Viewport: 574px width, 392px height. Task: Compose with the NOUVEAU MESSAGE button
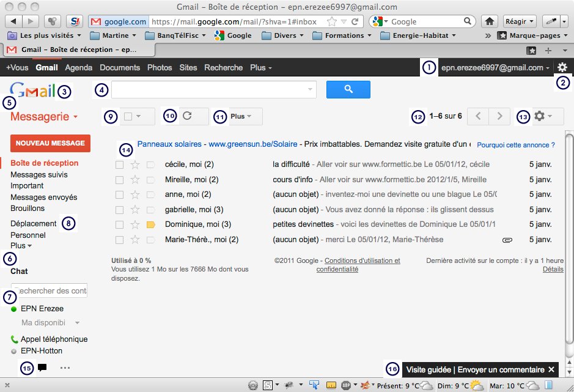click(x=50, y=143)
